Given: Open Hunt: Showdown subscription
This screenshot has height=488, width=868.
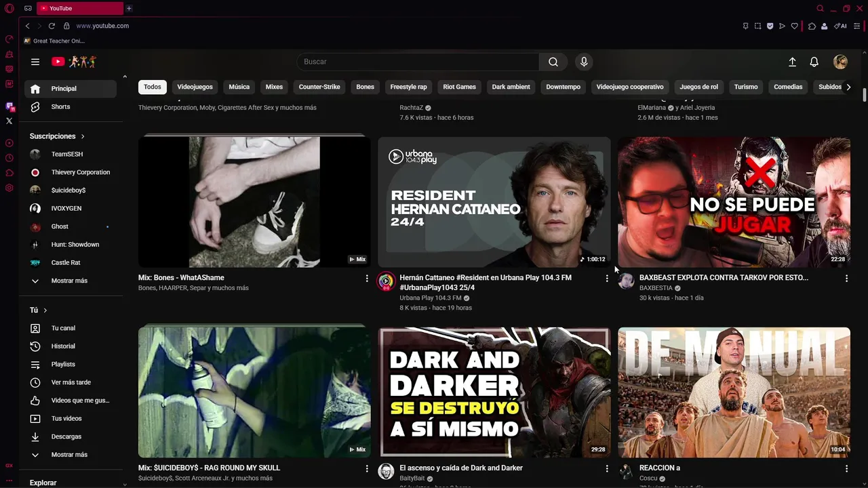Looking at the screenshot, I should click(x=71, y=245).
